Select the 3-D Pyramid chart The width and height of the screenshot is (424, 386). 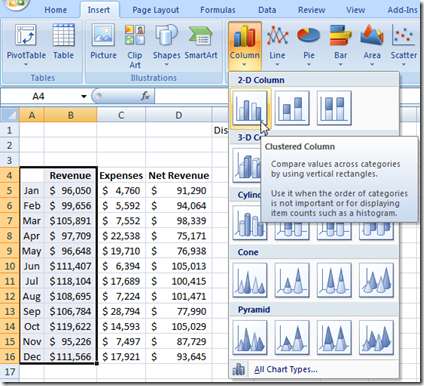(x=376, y=337)
